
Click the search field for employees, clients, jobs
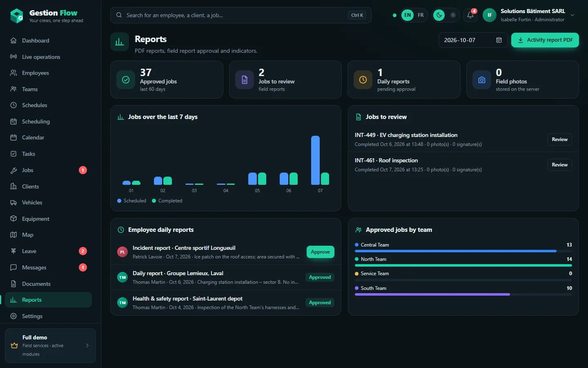coord(241,15)
